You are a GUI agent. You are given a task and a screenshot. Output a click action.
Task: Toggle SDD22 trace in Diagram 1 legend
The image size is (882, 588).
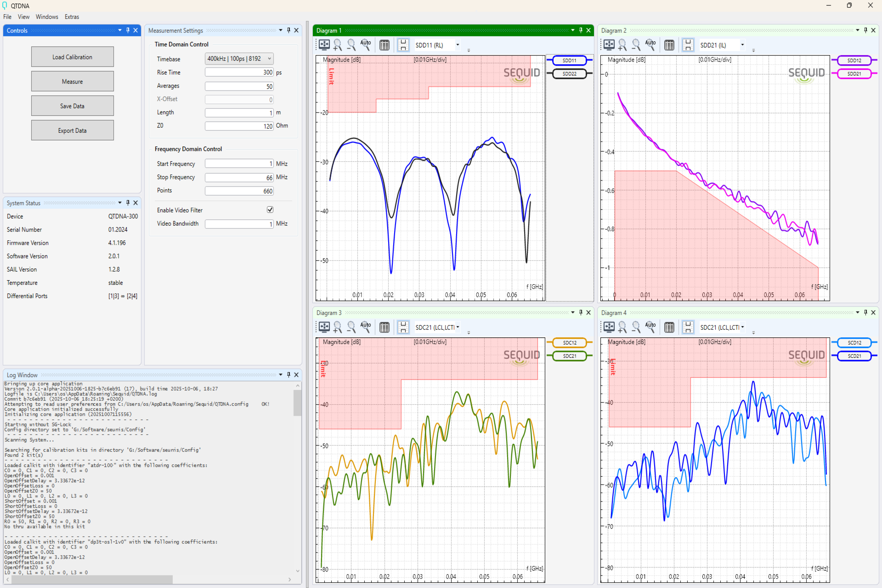pyautogui.click(x=569, y=73)
